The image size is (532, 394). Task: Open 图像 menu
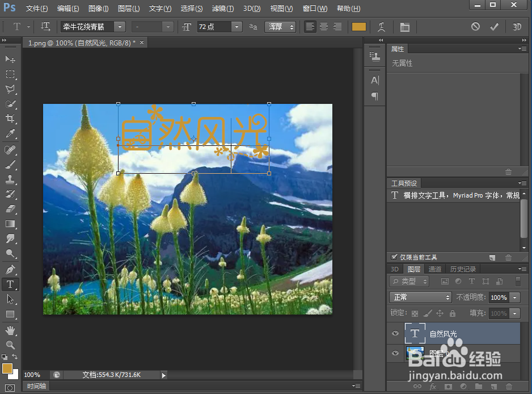coord(98,8)
